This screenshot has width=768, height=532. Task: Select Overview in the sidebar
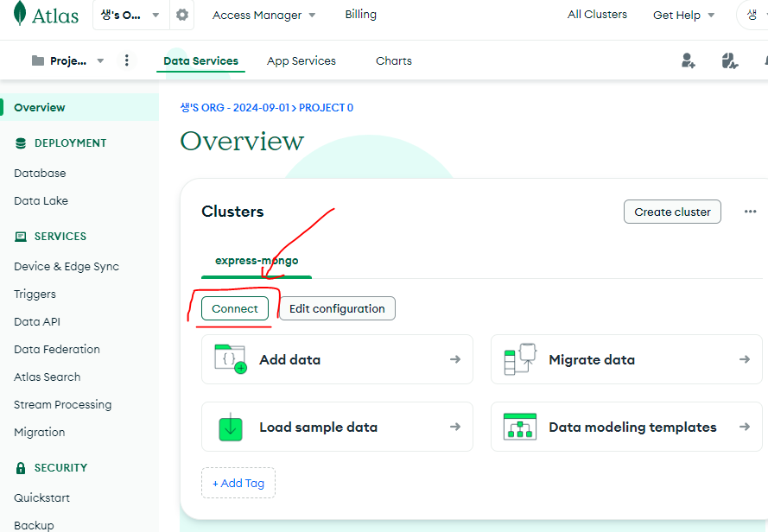[x=79, y=107]
